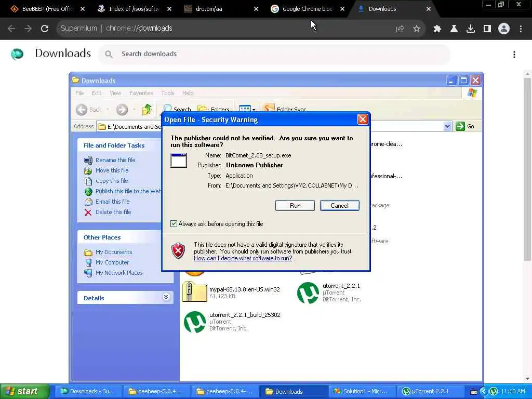Select mypal-68.13.8.en-US.win32 zip icon
532x399 pixels.
coord(194,291)
